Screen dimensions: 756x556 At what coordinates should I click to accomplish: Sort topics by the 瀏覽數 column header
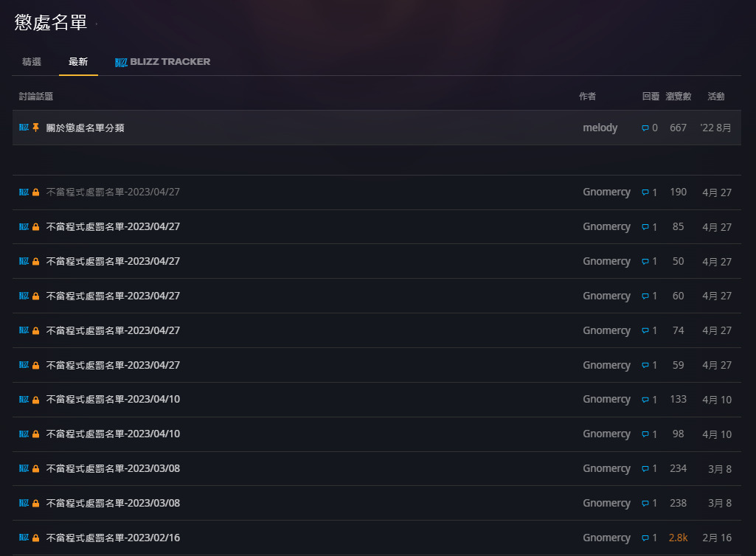(678, 97)
